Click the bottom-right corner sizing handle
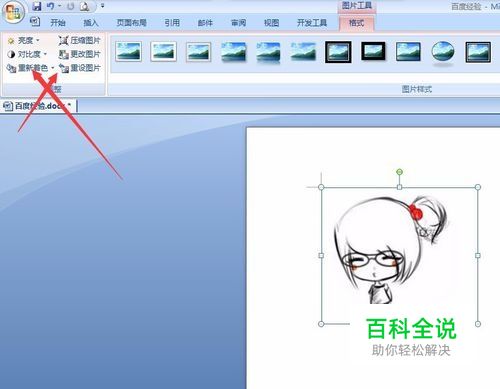 tap(478, 324)
